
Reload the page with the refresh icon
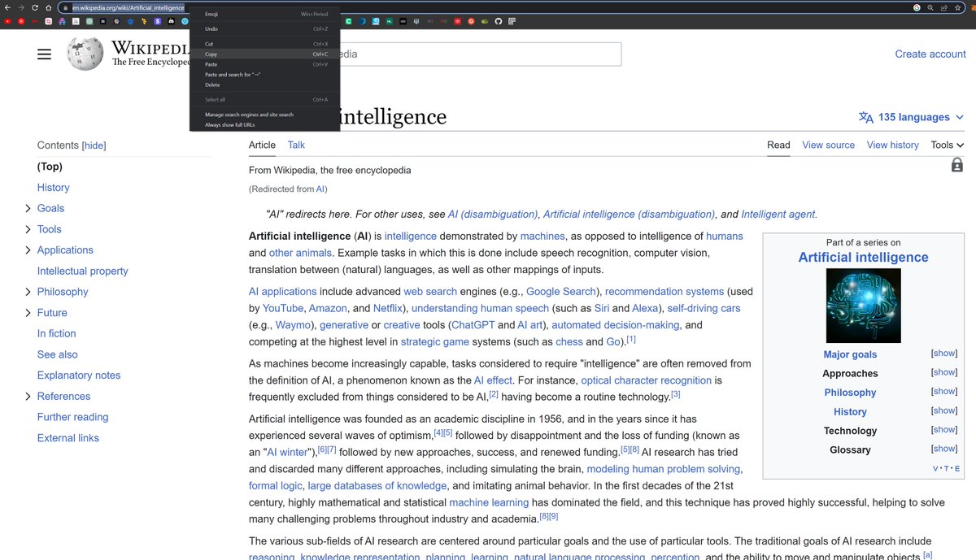tap(35, 7)
